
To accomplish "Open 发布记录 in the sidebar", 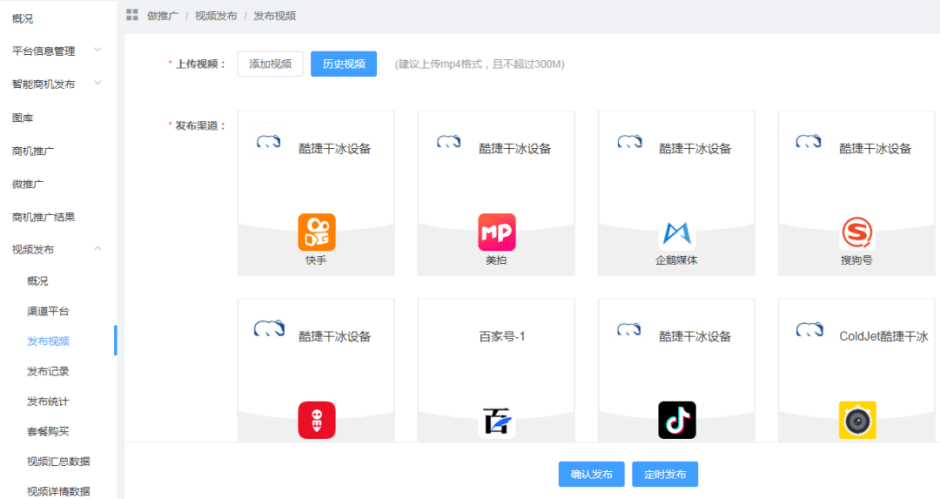I will click(x=48, y=371).
